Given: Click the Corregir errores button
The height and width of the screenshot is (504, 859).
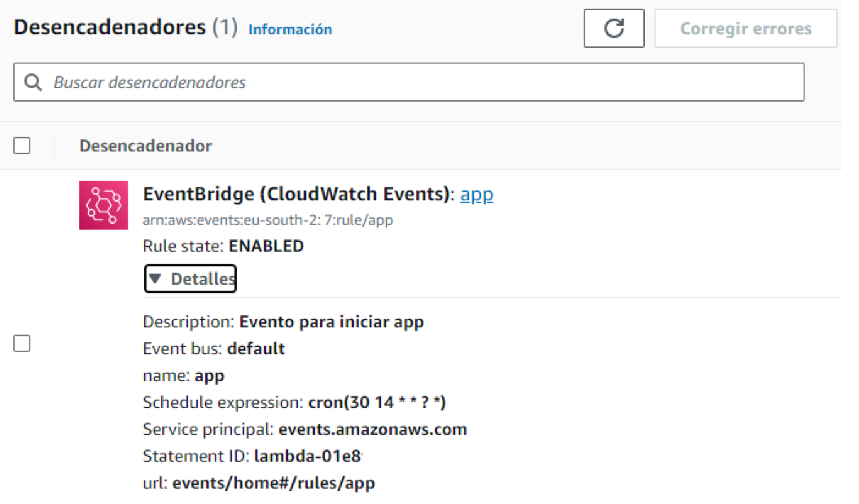Looking at the screenshot, I should coord(745,28).
